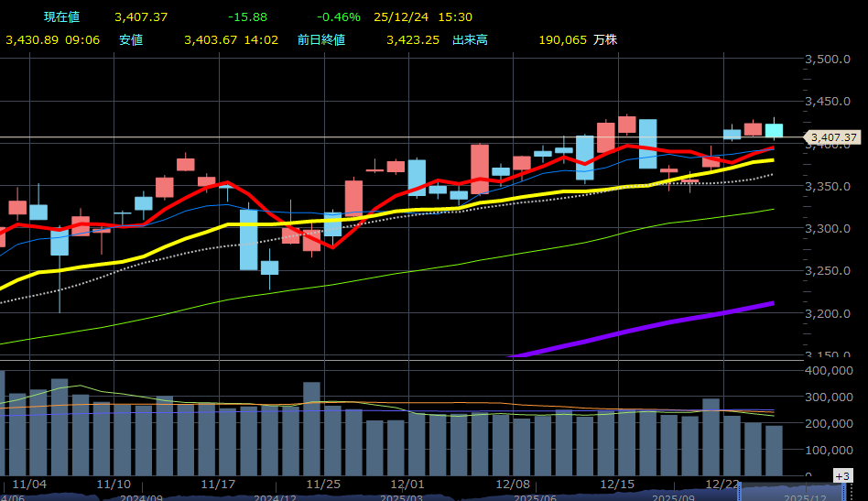The height and width of the screenshot is (501, 868).
Task: Click the 12/15 date label on the time axis
Action: (617, 484)
